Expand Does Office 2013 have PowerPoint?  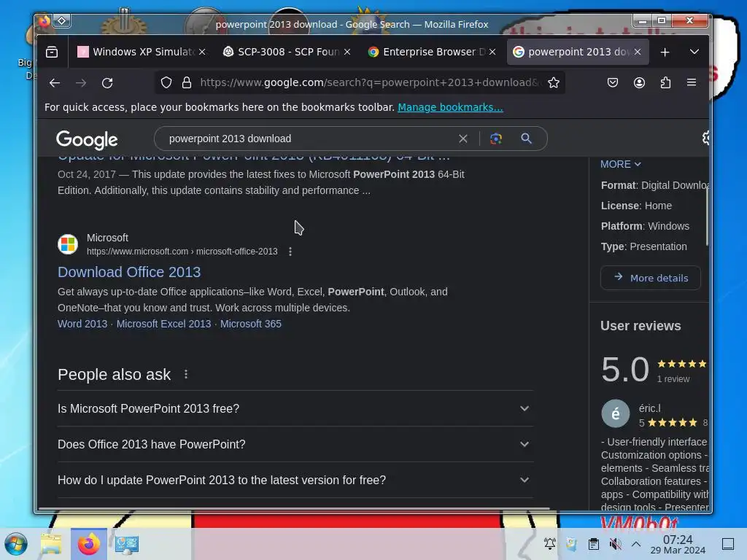click(295, 444)
